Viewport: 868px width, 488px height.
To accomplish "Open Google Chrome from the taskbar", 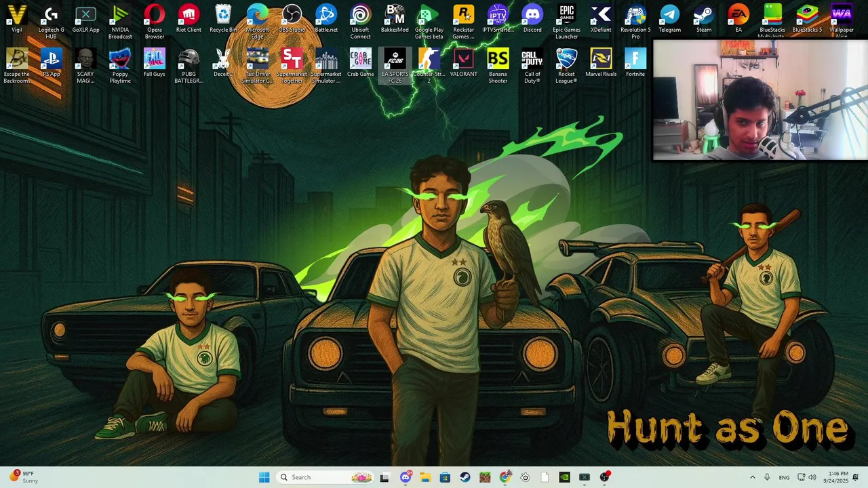I will [x=505, y=477].
